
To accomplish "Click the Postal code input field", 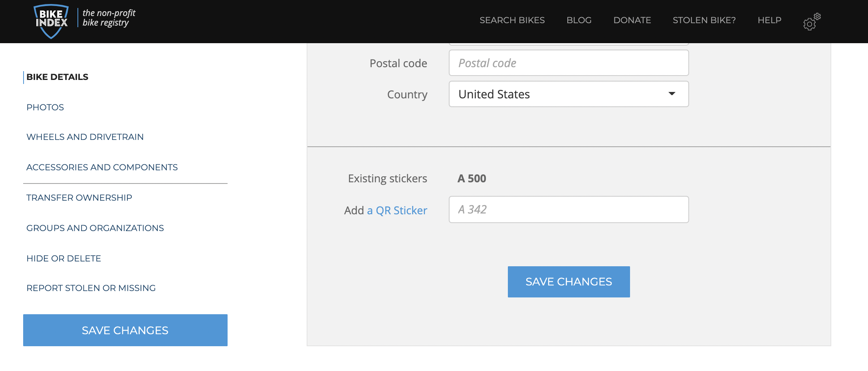I will tap(569, 63).
